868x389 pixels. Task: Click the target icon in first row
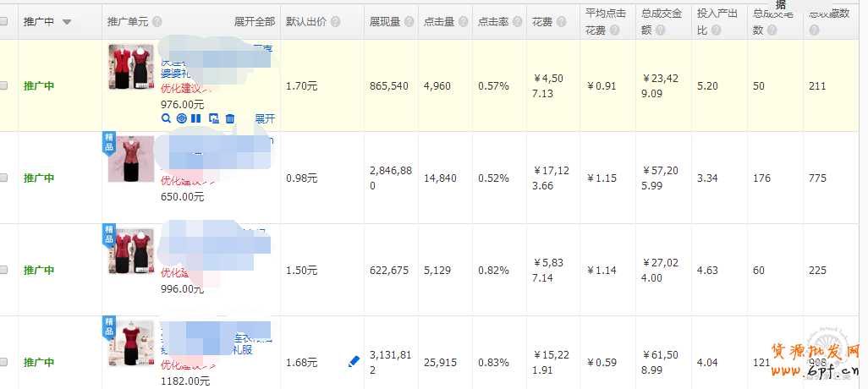click(181, 118)
